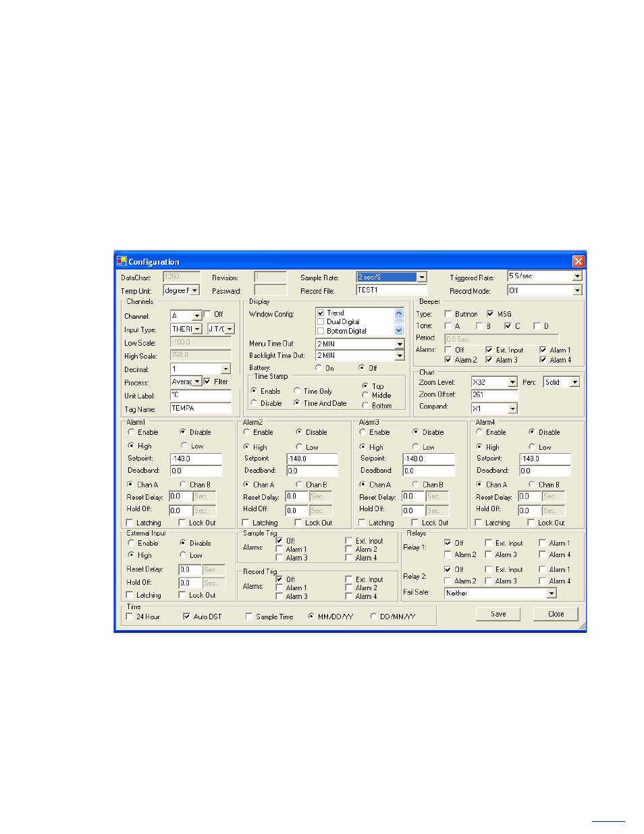Check Bottom Digital in Window Config
The image size is (644, 834).
321,331
